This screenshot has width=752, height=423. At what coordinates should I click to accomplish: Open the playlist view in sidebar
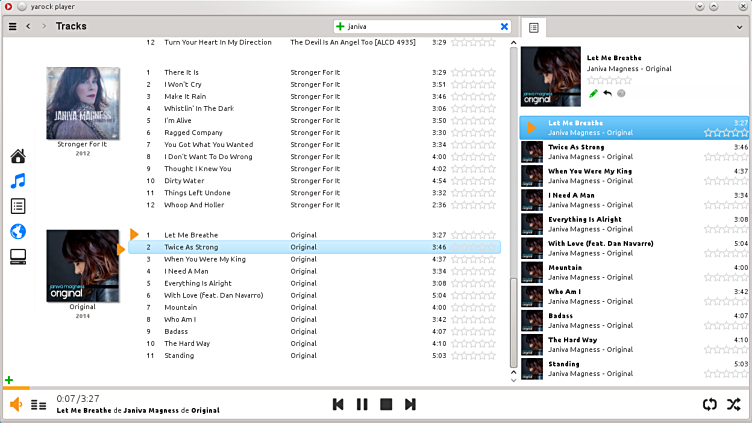point(18,206)
